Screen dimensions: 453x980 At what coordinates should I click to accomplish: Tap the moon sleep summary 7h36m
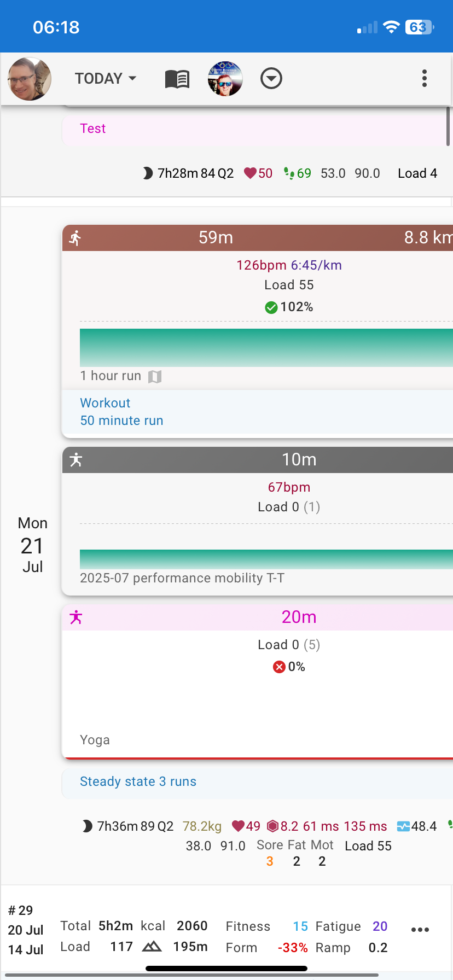[x=117, y=826]
